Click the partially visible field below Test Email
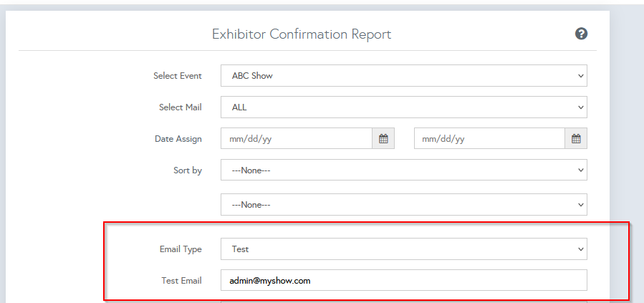Image resolution: width=644 pixels, height=303 pixels. point(403,301)
